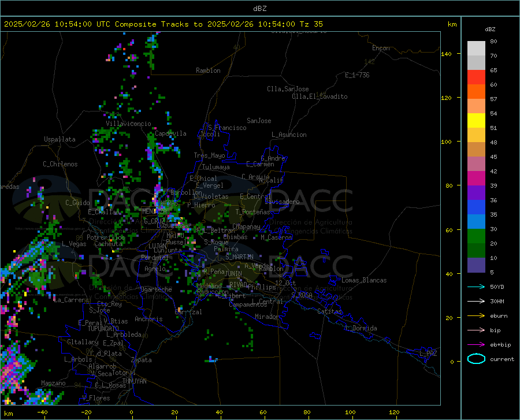The image size is (520, 420).
Task: Select the slate 5-10 dBZ swatch
Action: click(x=476, y=265)
